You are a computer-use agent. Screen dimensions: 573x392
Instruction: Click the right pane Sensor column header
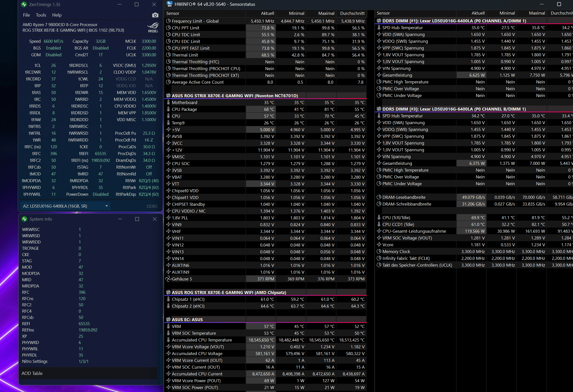(x=416, y=13)
